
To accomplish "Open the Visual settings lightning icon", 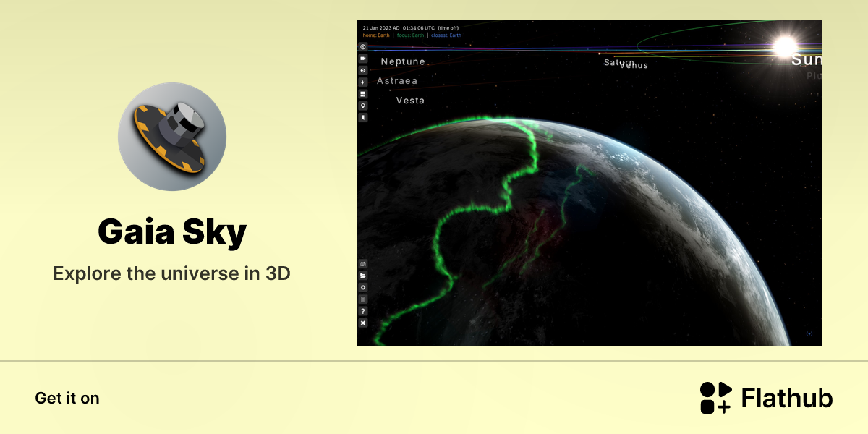I will 363,82.
